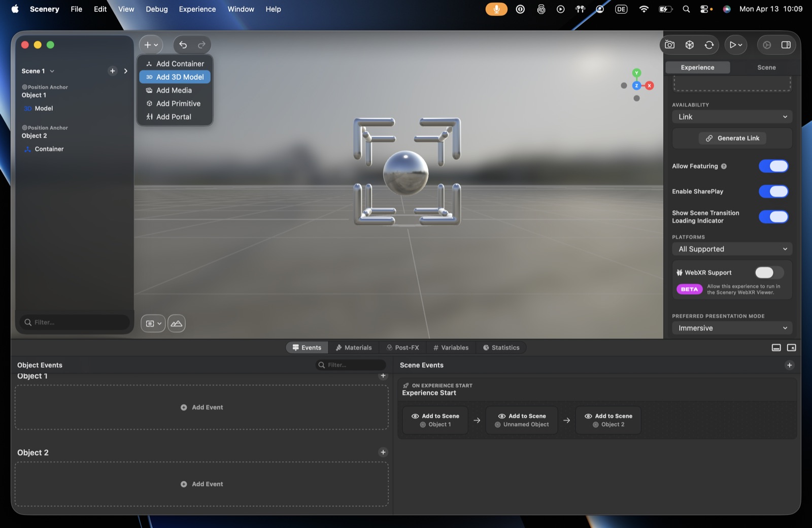Select the Add to Scene Object 1 action
The image size is (812, 528).
pos(435,420)
